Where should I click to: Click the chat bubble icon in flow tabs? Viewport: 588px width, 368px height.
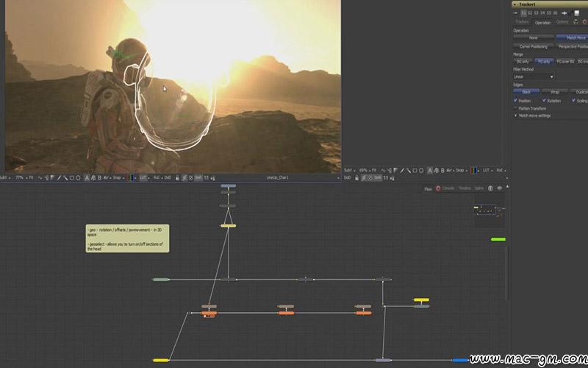tap(499, 188)
